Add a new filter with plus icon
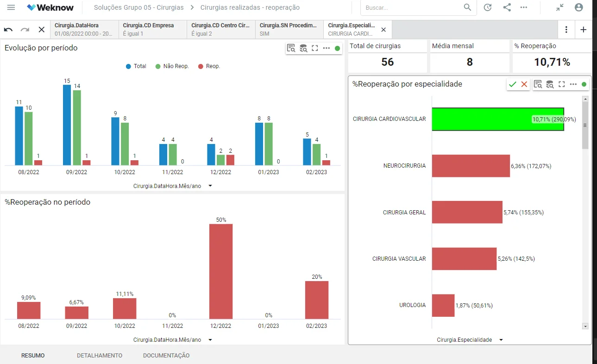Image resolution: width=597 pixels, height=364 pixels. pos(584,30)
